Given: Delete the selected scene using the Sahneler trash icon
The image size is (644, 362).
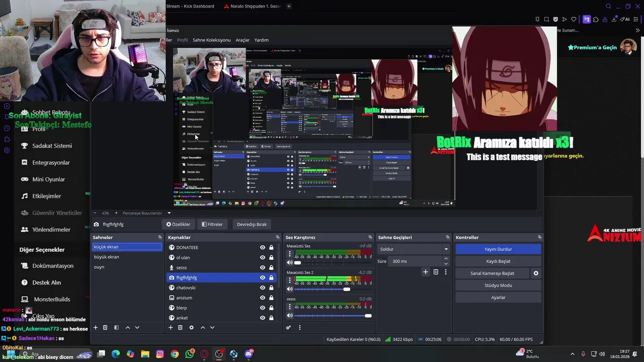Looking at the screenshot, I should point(105,327).
